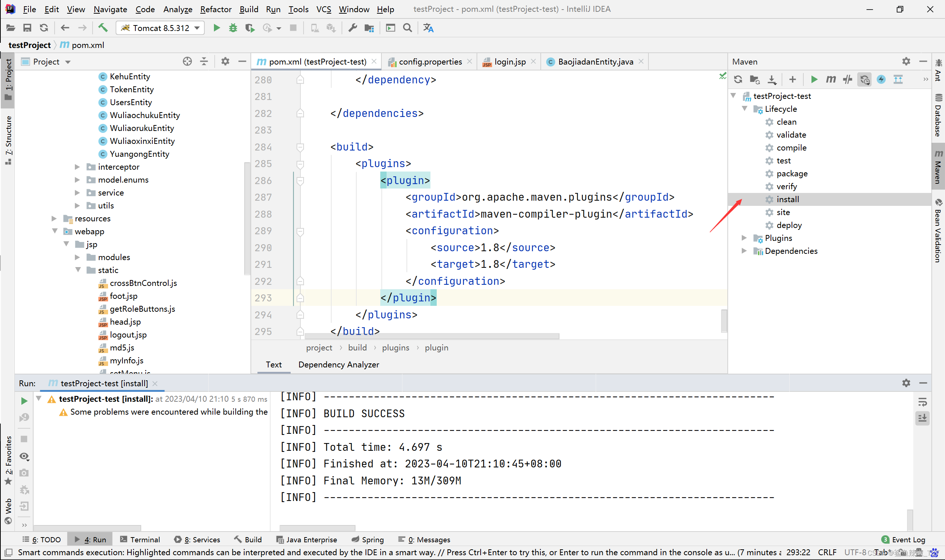The width and height of the screenshot is (945, 560).
Task: Toggle soft-wrap in Run console
Action: pos(922,402)
